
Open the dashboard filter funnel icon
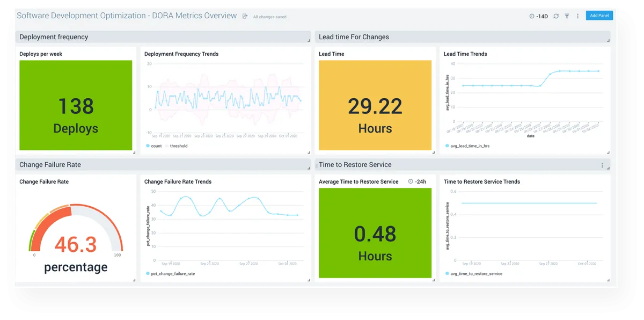click(x=567, y=16)
